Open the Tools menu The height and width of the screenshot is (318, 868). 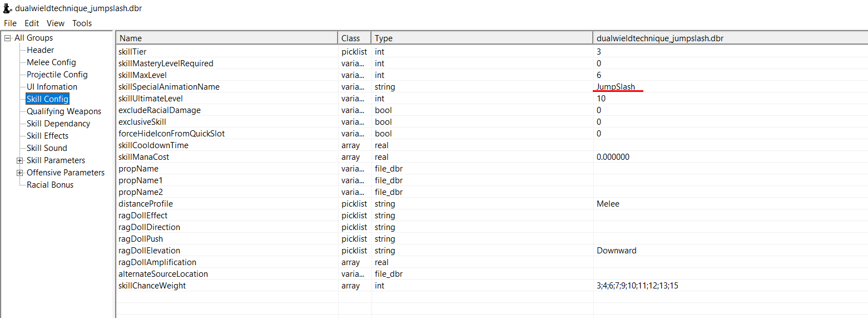point(82,23)
